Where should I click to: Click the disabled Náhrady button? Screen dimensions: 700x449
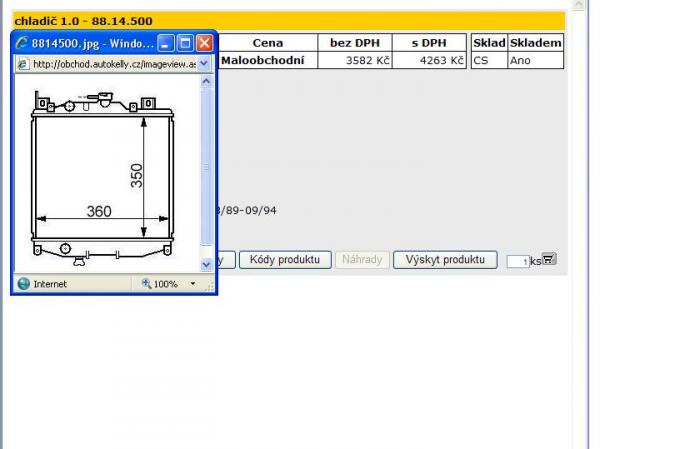(362, 260)
